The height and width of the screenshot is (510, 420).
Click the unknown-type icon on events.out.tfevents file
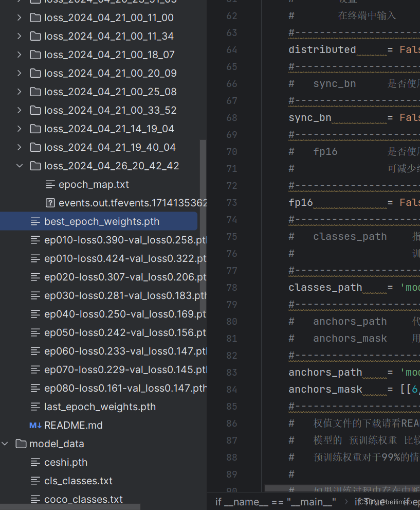click(x=50, y=203)
